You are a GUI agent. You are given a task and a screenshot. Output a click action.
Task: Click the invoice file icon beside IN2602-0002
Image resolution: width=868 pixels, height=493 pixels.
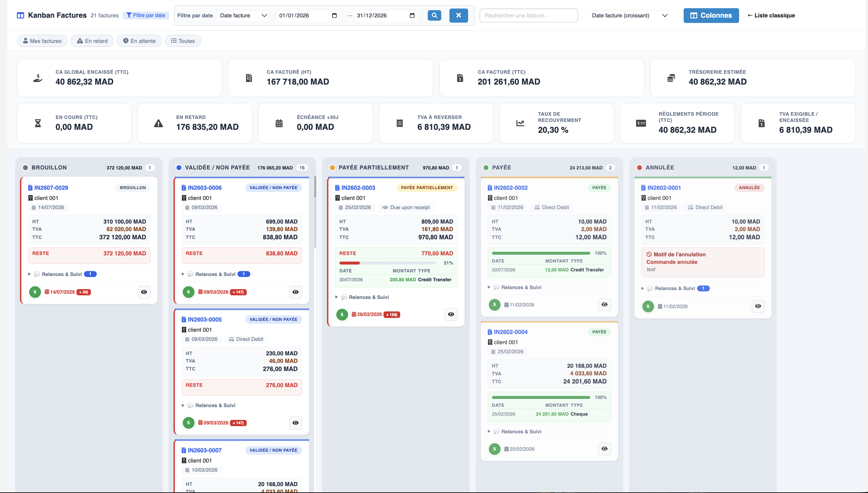489,187
